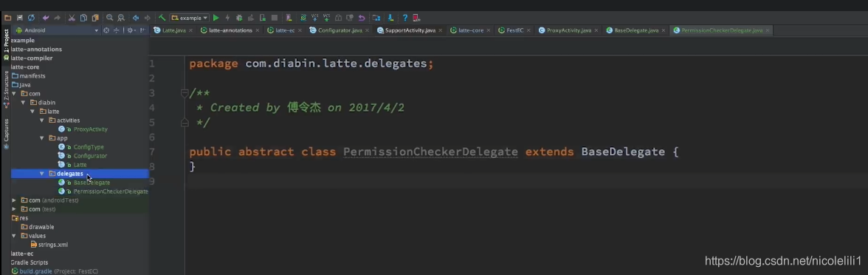Image resolution: width=868 pixels, height=275 pixels.
Task: Save all files using the floppy disk icon
Action: tap(20, 18)
